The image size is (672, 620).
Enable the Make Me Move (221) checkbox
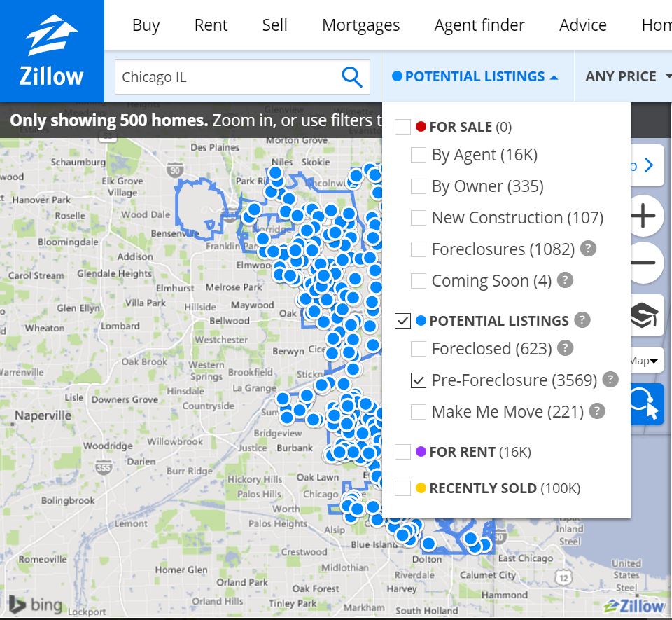pos(419,412)
